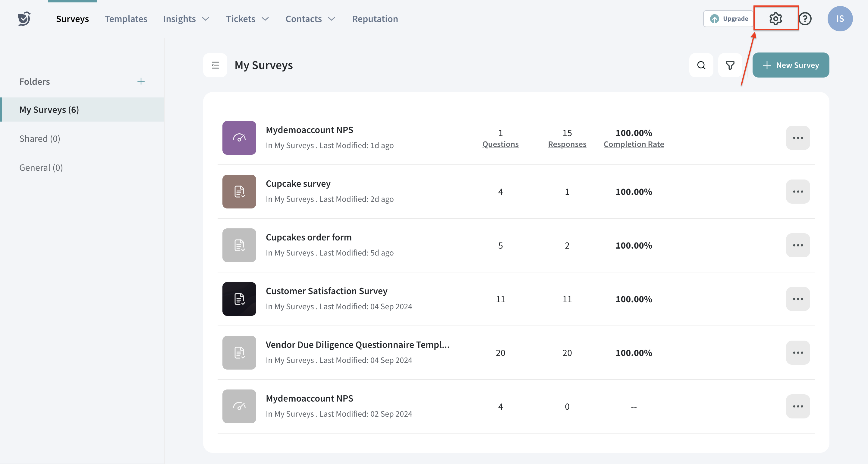Open the purple Mydemoaccount NPS survey thumbnail
Screen dimensions: 868x464
pyautogui.click(x=239, y=138)
